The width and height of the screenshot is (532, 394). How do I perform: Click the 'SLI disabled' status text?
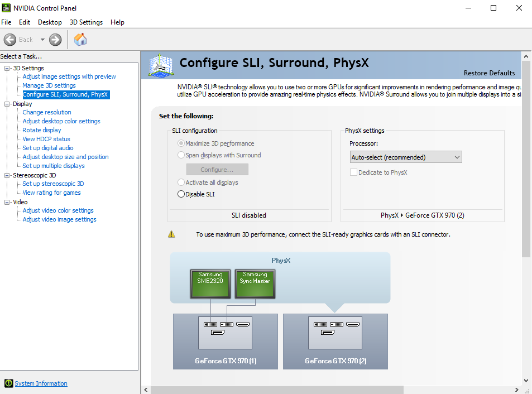249,215
